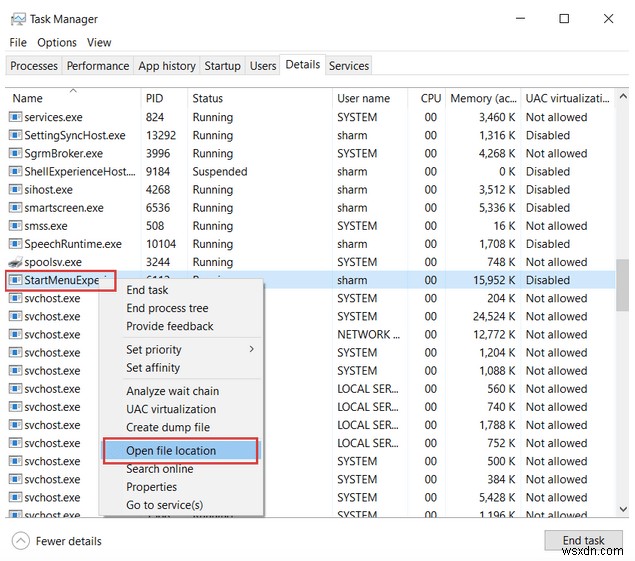This screenshot has height=561, width=635.
Task: Click the sihost.exe process icon
Action: point(15,190)
